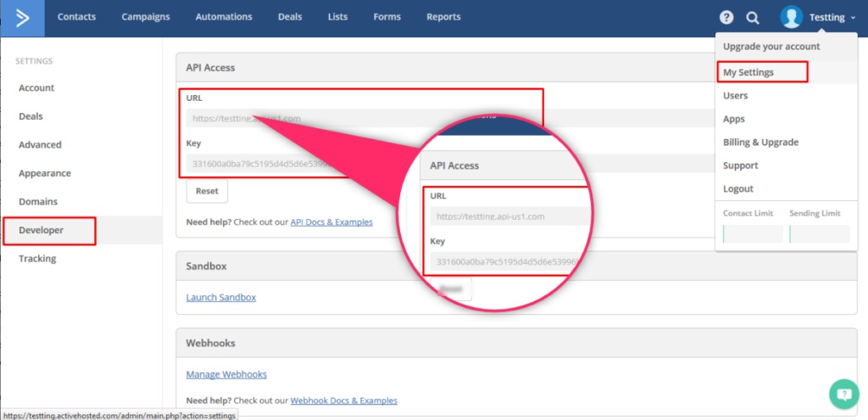Open the help question mark icon
868x420 pixels.
(726, 17)
